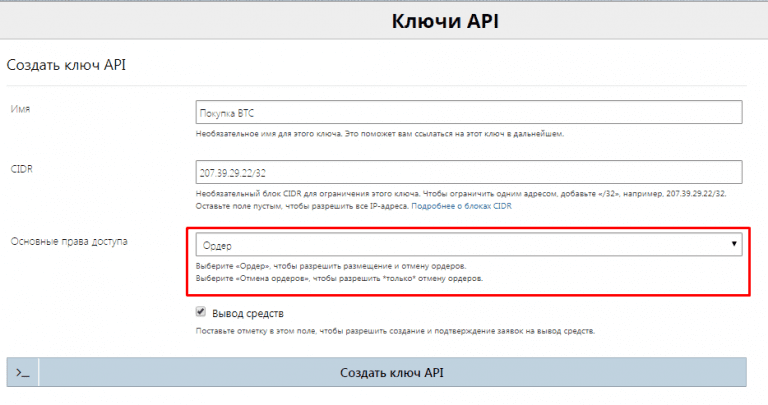
Task: Focus the "Имя" field containing "Покупка BTC"
Action: [468, 112]
